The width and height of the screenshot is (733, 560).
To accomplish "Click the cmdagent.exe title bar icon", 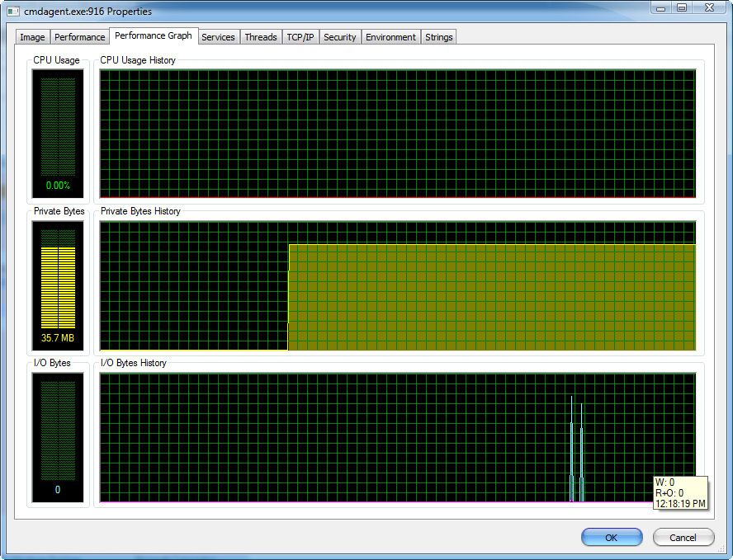I will [13, 11].
